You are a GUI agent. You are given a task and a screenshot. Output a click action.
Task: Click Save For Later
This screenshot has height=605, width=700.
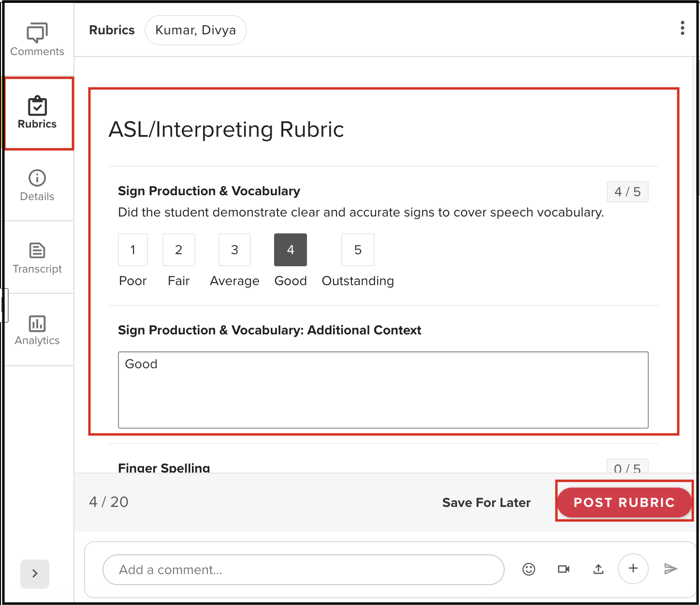(x=486, y=503)
